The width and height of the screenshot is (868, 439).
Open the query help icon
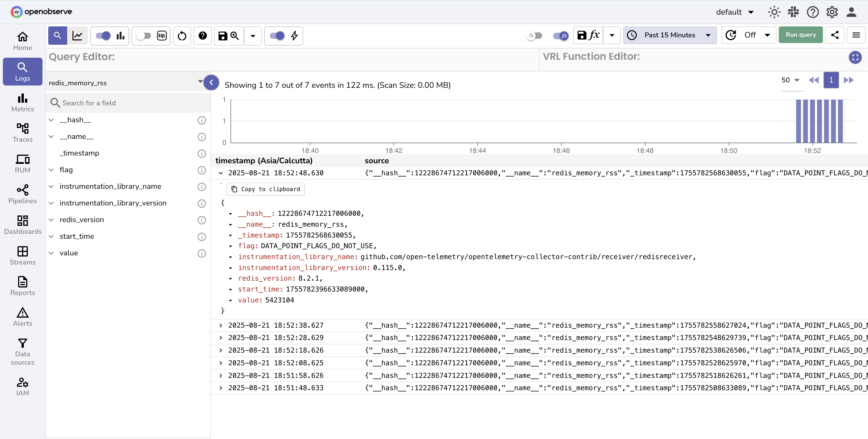(x=203, y=36)
